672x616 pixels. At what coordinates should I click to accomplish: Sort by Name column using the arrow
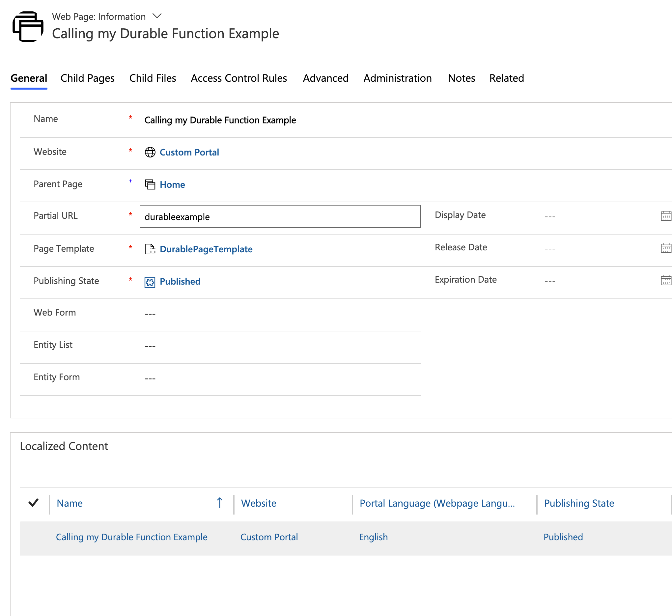(219, 503)
